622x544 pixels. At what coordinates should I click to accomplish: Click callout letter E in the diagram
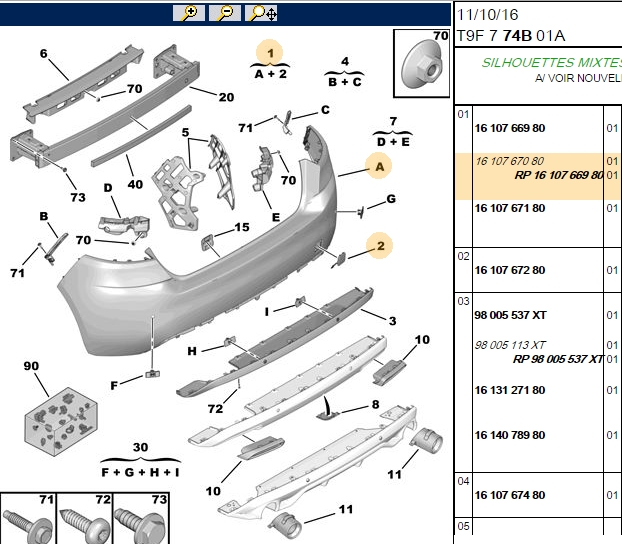point(276,217)
